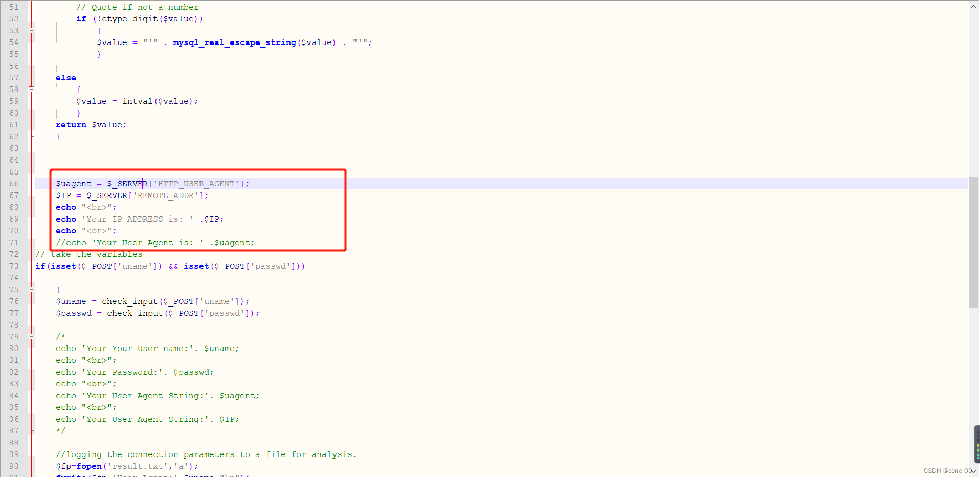Viewport: 980px width, 478px height.
Task: Click line number 89 in the gutter
Action: point(14,454)
